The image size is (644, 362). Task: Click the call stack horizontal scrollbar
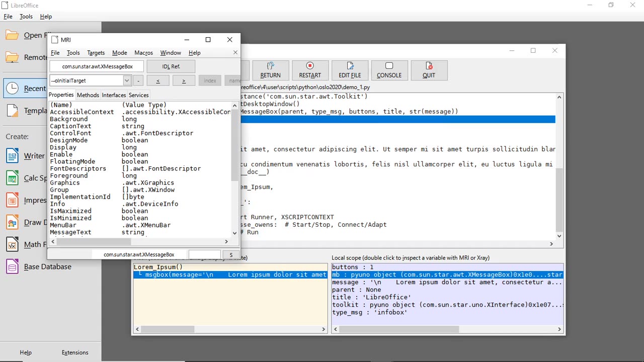(169, 329)
